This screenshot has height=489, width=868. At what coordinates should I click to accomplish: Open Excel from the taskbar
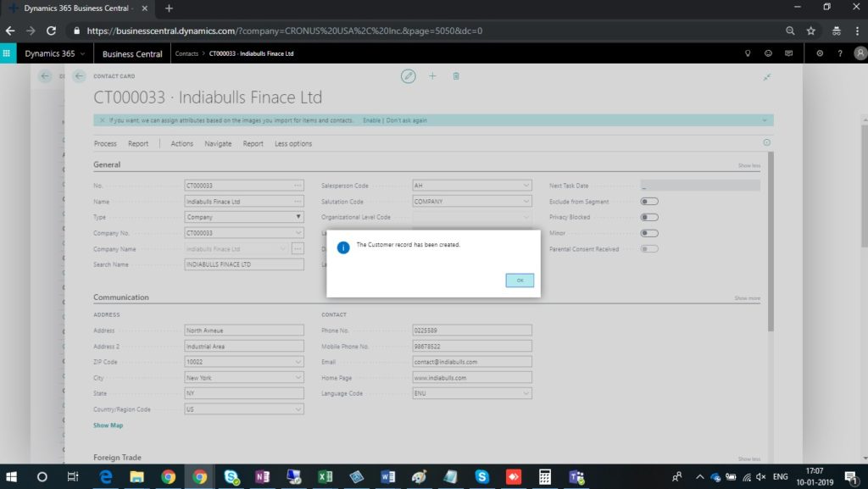pyautogui.click(x=325, y=476)
